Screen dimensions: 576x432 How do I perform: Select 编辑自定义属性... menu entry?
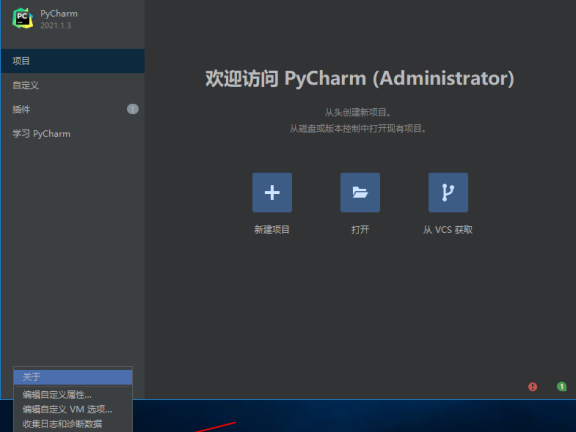pyautogui.click(x=73, y=395)
